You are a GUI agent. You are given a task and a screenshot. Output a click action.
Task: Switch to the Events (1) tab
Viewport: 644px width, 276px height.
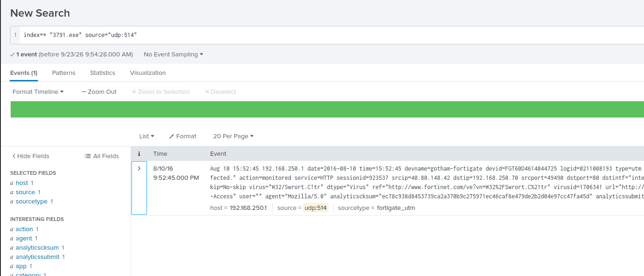pyautogui.click(x=24, y=73)
